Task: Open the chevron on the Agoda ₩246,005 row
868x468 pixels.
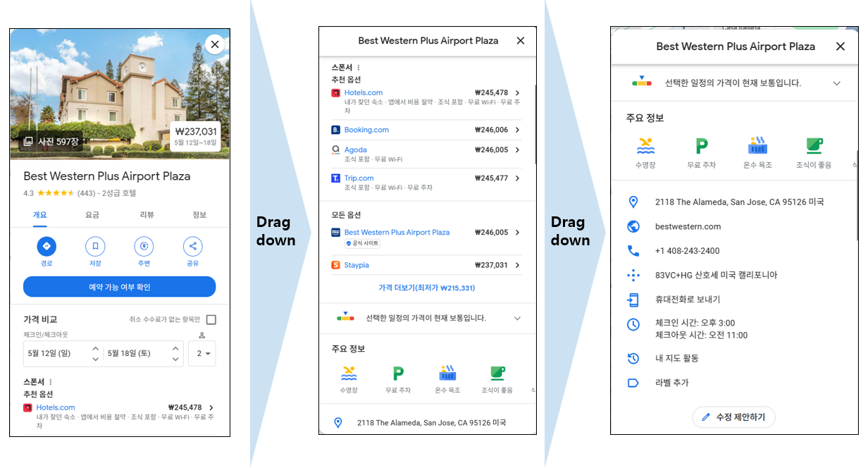Action: click(x=517, y=149)
